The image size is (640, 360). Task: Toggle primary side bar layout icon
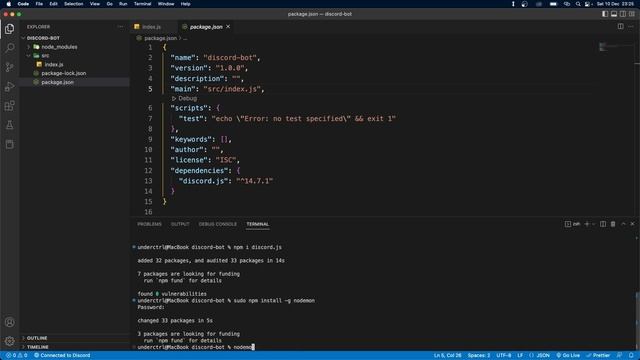pos(605,14)
